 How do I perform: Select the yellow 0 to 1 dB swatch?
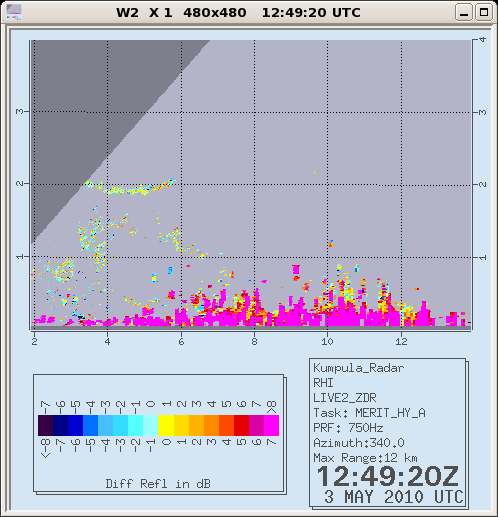[166, 425]
